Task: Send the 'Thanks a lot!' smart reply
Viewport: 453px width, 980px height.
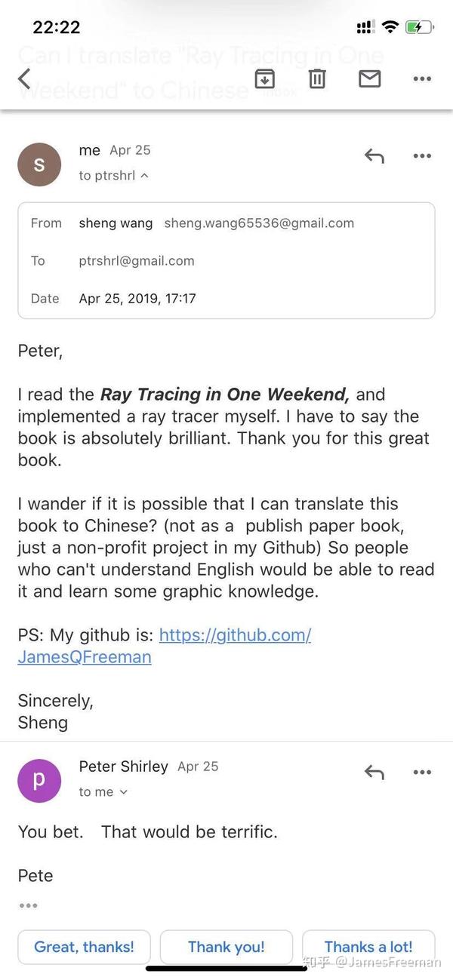Action: click(x=368, y=947)
